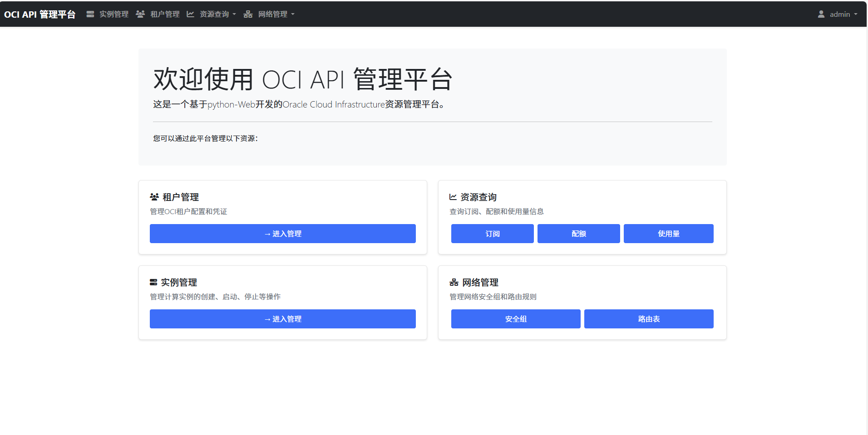The width and height of the screenshot is (868, 435).
Task: Click the 管理计算实例的创建、启动、停止等操作 description
Action: pyautogui.click(x=215, y=297)
